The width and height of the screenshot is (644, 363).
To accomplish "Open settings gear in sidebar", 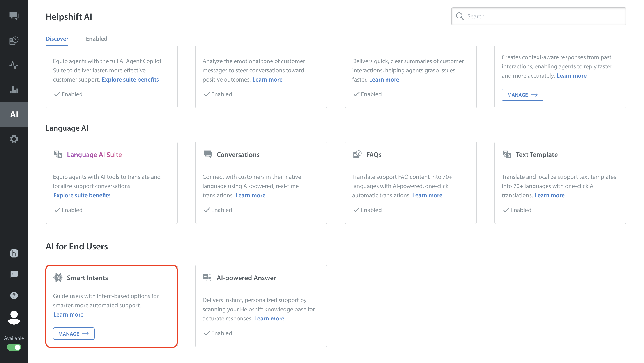I will tap(14, 139).
